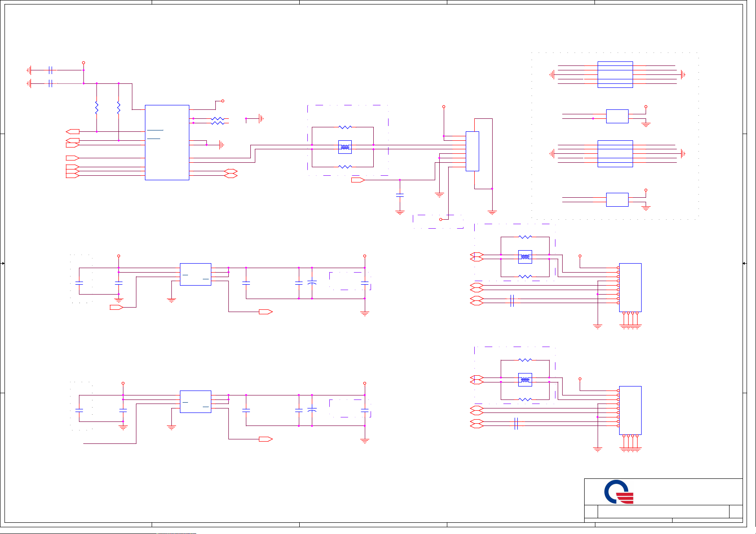Select the second small IC in upper-right dotted box
This screenshot has width=756, height=534.
(x=617, y=116)
